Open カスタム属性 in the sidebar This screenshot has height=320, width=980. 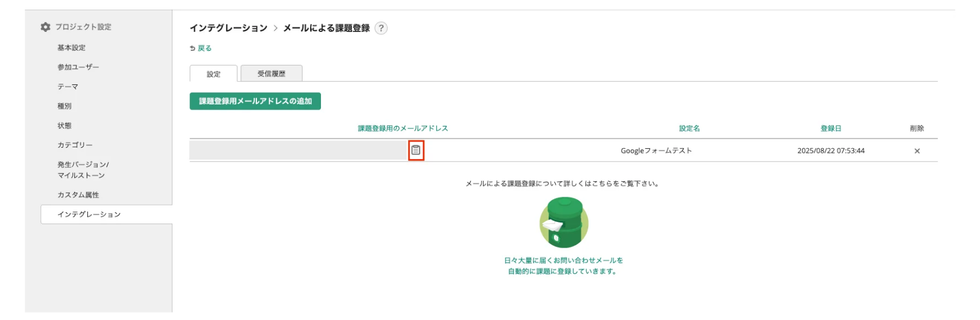[x=78, y=195]
